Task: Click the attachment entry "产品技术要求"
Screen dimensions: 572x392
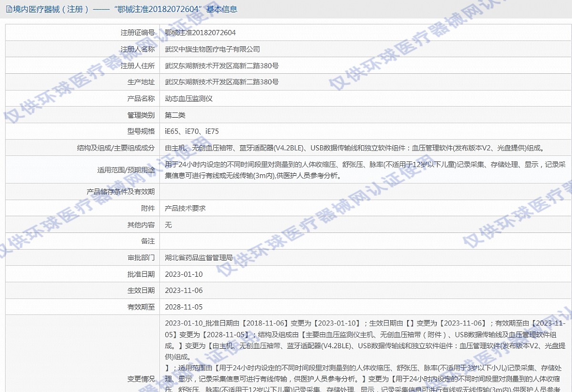Action: click(185, 208)
